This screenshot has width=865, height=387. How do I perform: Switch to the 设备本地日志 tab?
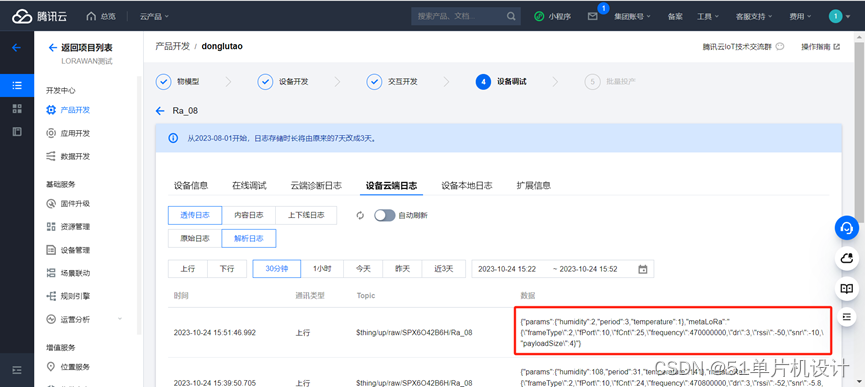[467, 185]
